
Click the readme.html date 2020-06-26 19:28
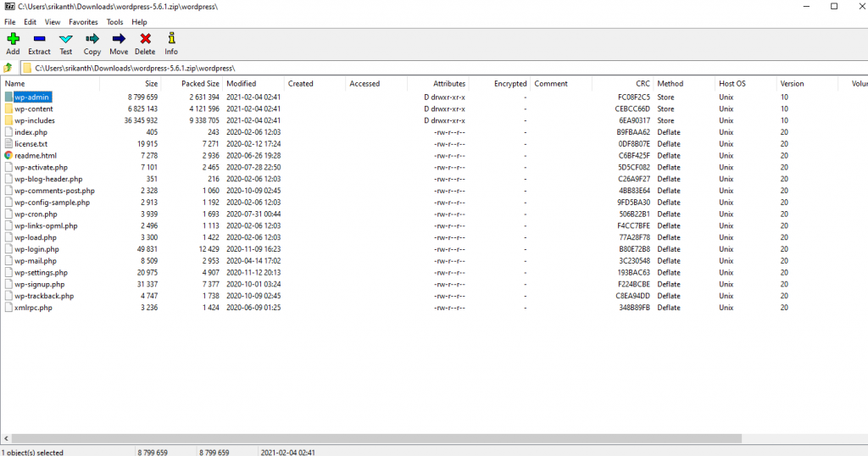click(253, 155)
